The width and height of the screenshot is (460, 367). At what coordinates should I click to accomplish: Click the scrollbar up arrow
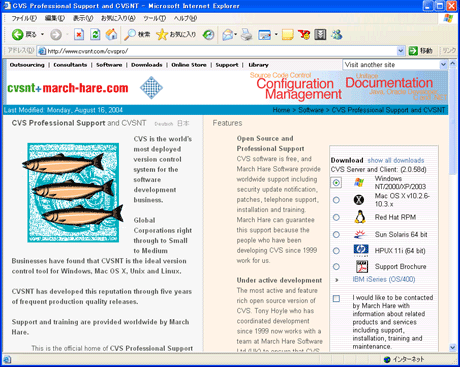(x=452, y=63)
